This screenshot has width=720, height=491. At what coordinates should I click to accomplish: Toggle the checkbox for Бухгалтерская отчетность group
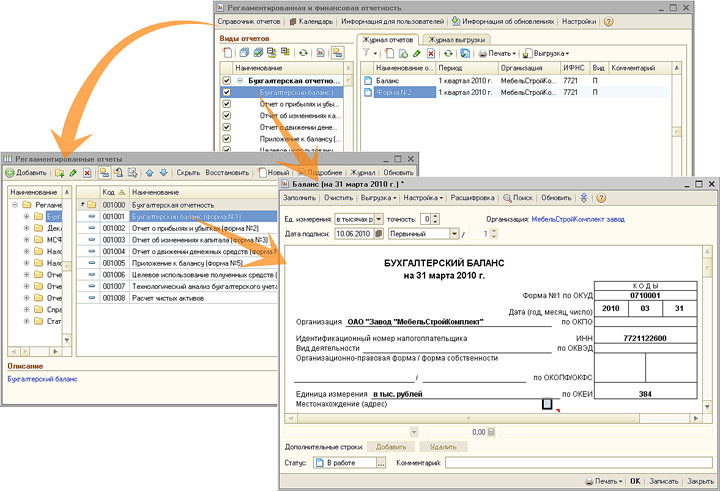click(x=226, y=80)
